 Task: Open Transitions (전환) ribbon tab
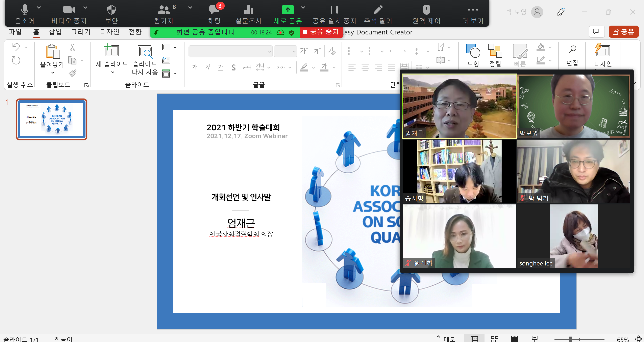tap(135, 32)
